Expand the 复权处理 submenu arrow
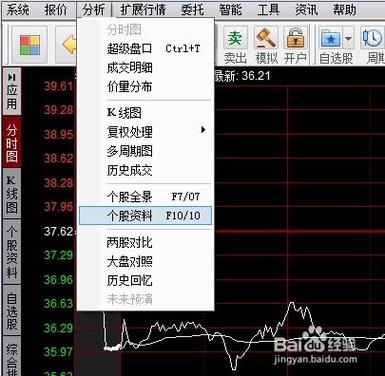385x376 pixels. pyautogui.click(x=203, y=130)
